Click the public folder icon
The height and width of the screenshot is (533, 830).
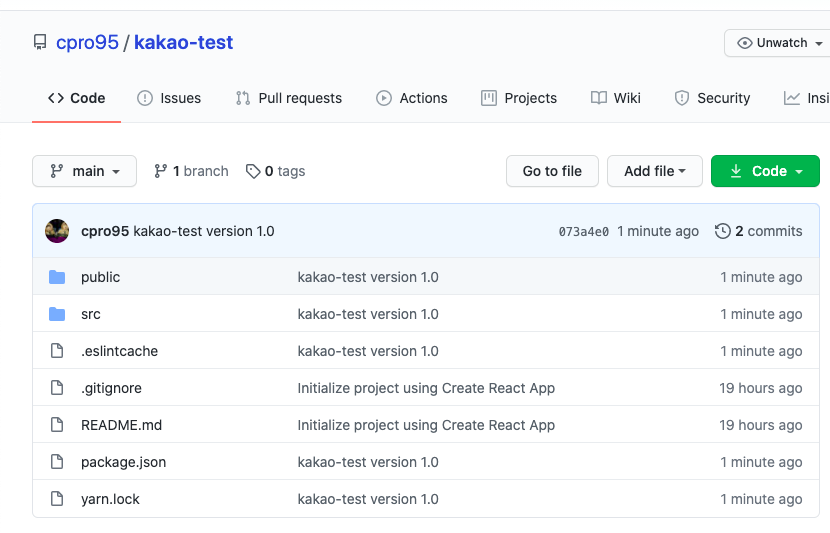pos(57,277)
